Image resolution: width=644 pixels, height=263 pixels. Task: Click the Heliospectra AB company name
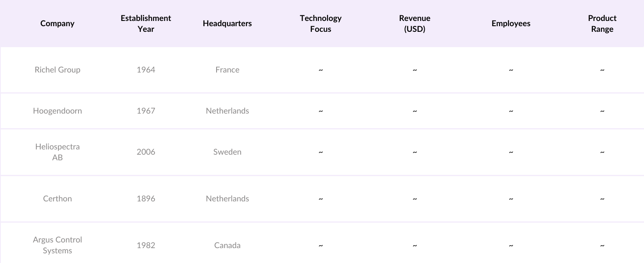tap(57, 152)
